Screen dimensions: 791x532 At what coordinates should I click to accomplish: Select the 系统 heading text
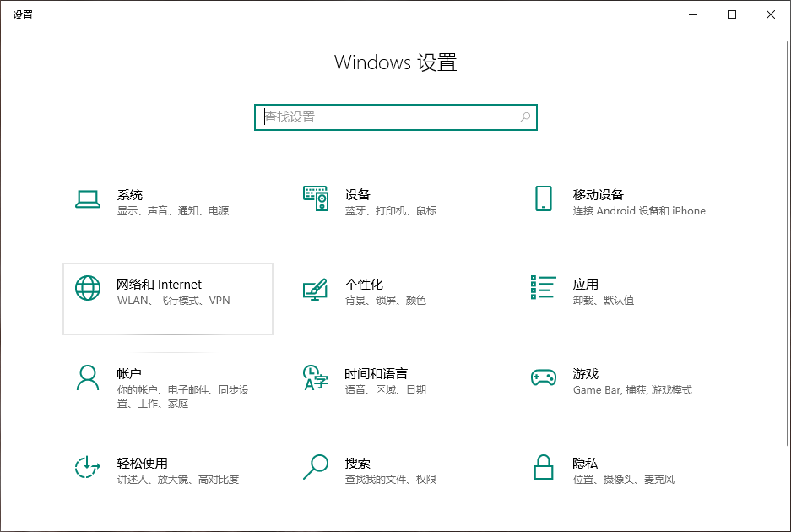(129, 195)
